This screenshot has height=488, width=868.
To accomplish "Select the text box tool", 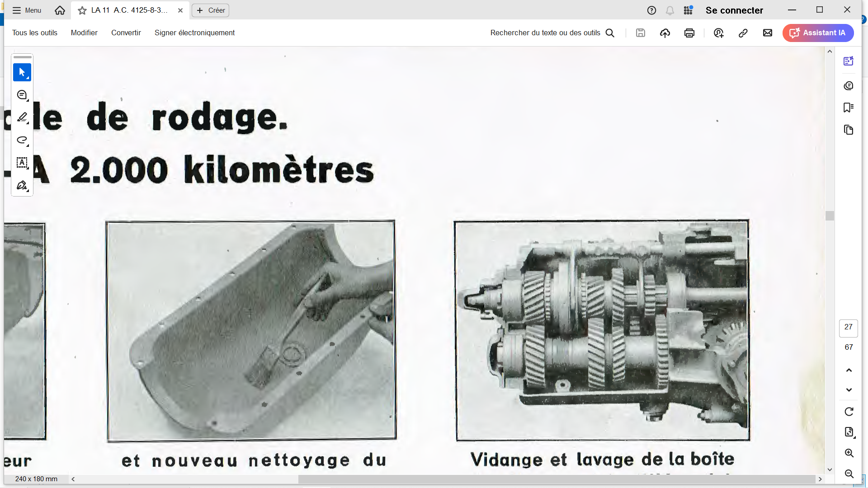I will (22, 163).
